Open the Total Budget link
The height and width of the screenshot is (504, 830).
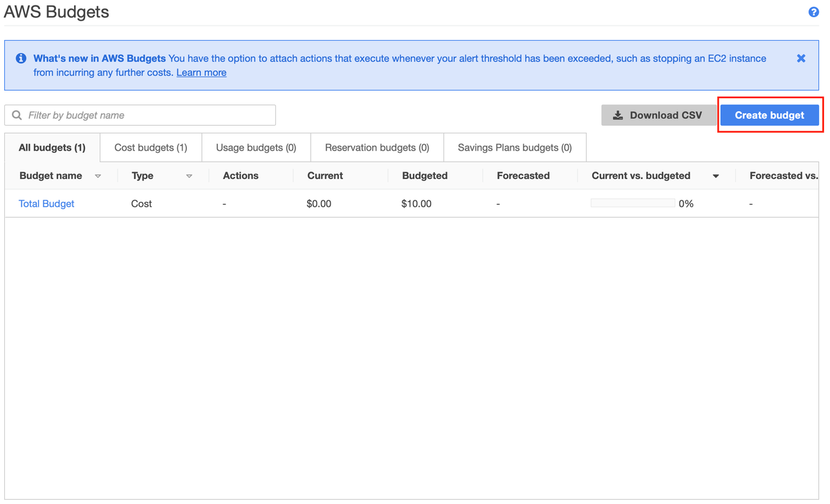(46, 204)
